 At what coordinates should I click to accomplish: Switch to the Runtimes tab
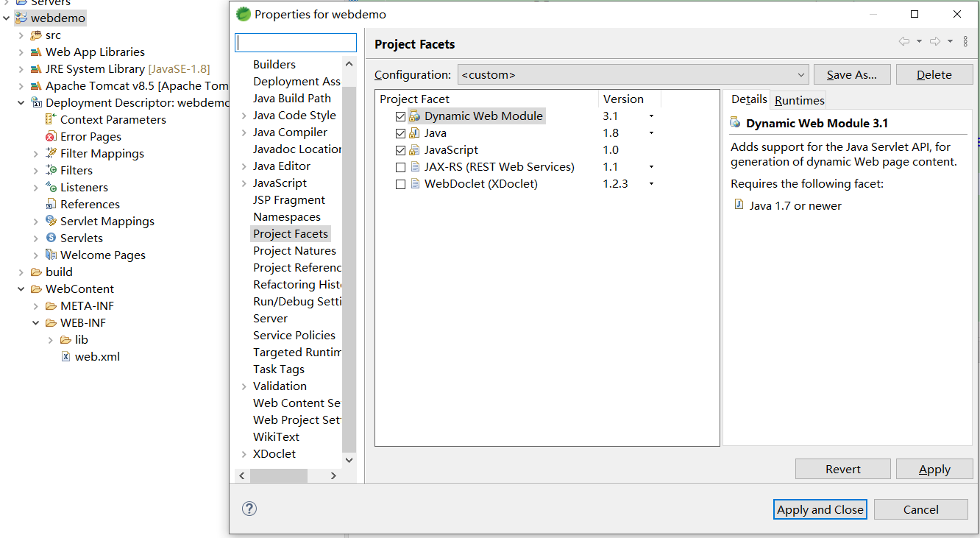[798, 99]
